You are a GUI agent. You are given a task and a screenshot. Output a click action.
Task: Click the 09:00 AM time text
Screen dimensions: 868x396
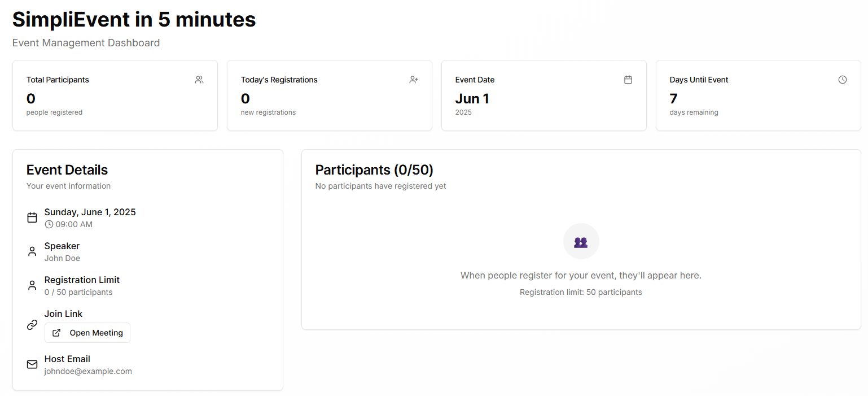pos(74,224)
